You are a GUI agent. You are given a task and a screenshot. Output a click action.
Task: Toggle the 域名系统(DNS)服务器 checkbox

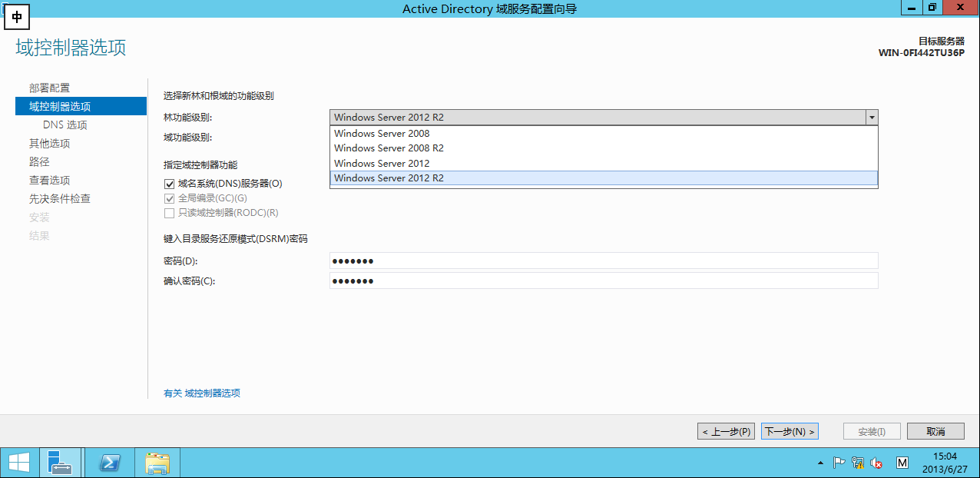click(169, 184)
